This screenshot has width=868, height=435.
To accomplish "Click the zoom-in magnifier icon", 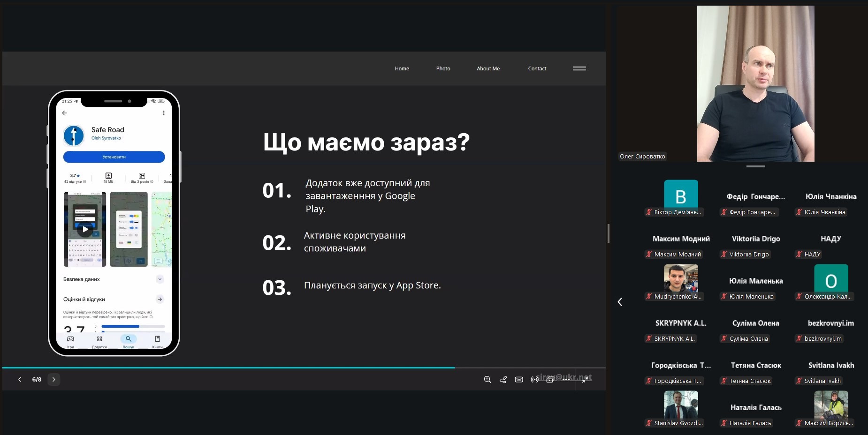I will click(487, 379).
